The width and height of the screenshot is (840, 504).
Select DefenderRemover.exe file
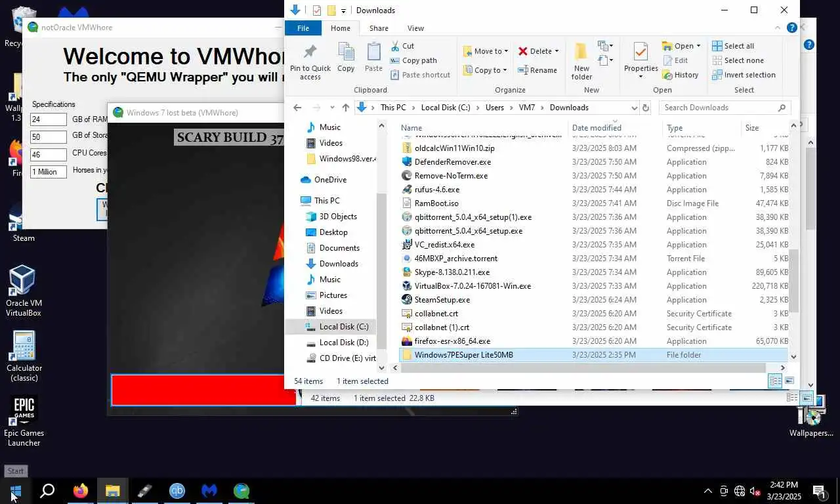click(453, 162)
